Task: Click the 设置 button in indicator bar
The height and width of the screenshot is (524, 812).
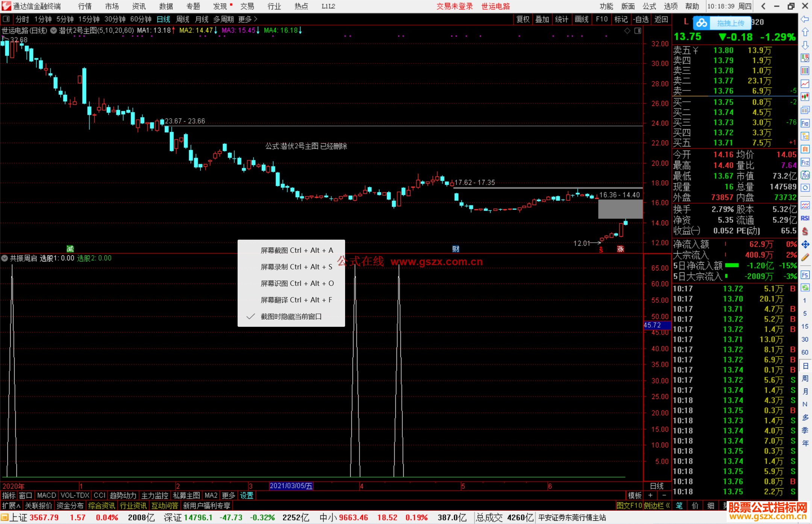Action: click(x=247, y=495)
